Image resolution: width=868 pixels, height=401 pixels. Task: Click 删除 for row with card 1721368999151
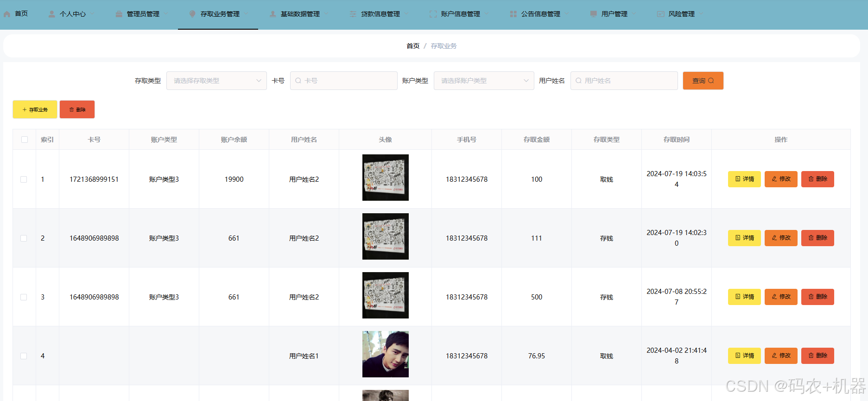(817, 179)
